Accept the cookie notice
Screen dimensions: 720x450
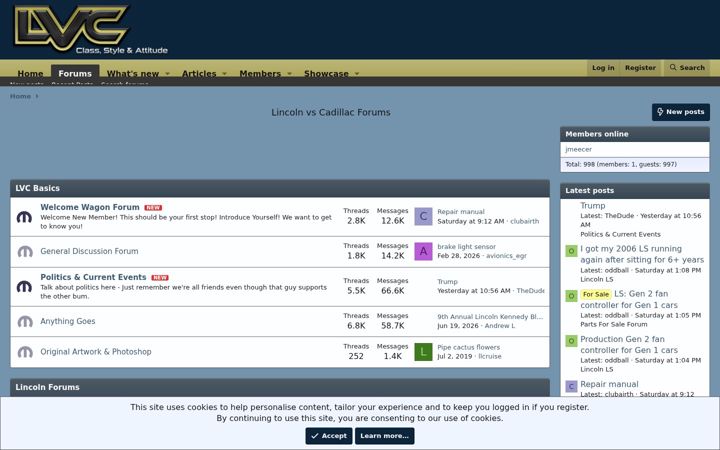pyautogui.click(x=329, y=436)
